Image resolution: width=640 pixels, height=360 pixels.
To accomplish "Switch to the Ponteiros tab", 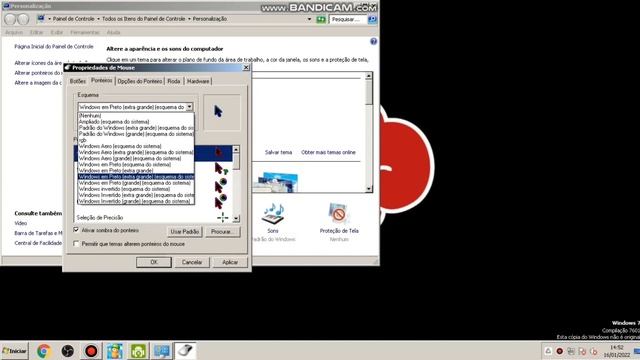I will click(102, 80).
